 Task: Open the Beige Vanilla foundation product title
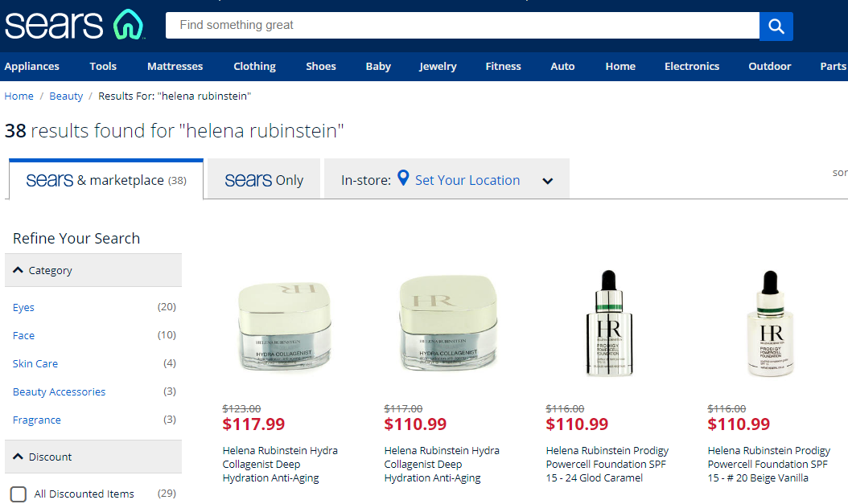tap(768, 464)
